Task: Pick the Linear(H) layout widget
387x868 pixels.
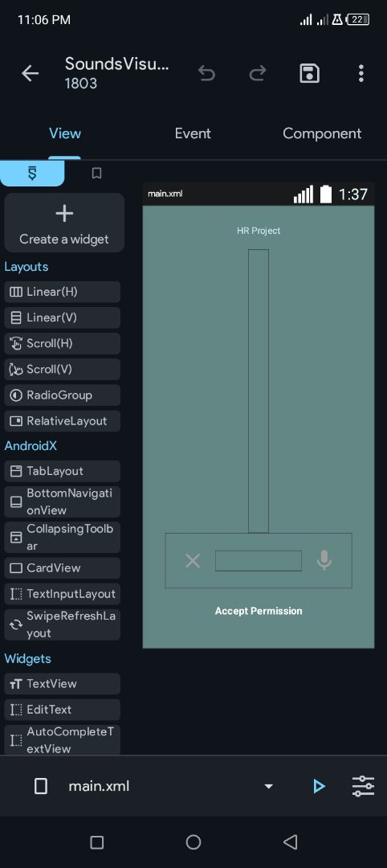Action: tap(62, 292)
